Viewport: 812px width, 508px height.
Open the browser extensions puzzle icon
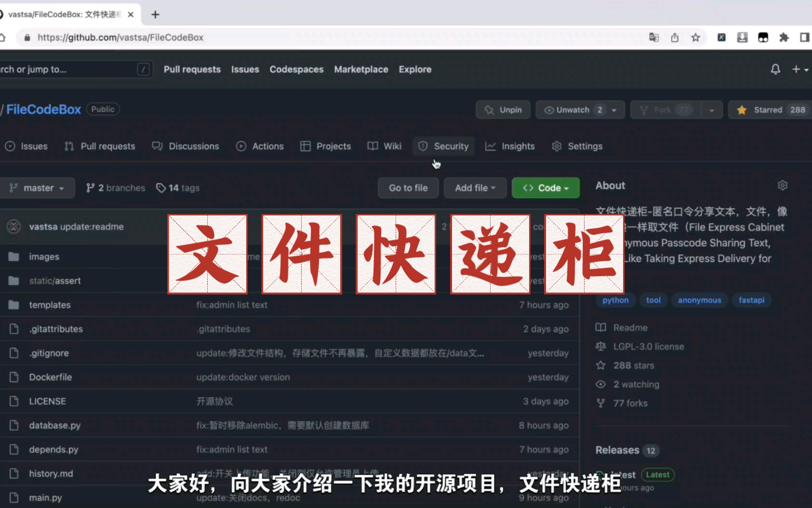click(x=785, y=37)
